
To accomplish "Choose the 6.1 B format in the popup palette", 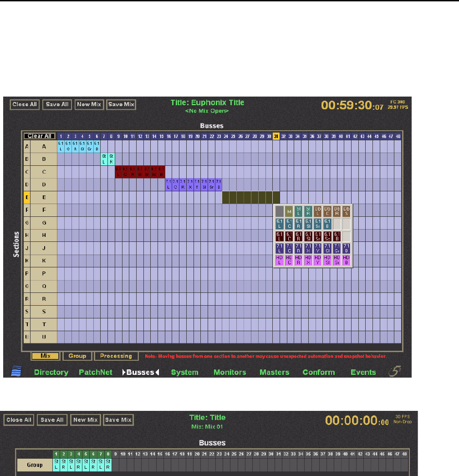I will 337,236.
